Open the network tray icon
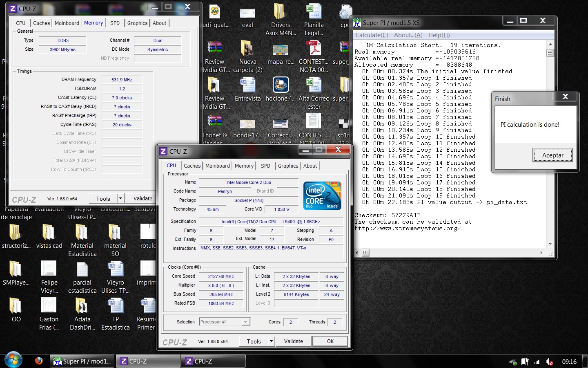 tap(537, 361)
